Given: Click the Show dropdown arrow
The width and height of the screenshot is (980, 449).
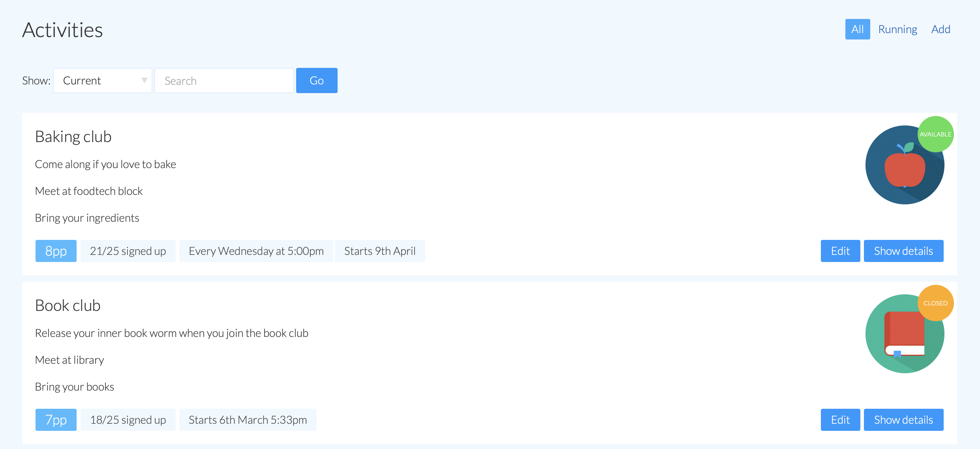Looking at the screenshot, I should tap(144, 80).
